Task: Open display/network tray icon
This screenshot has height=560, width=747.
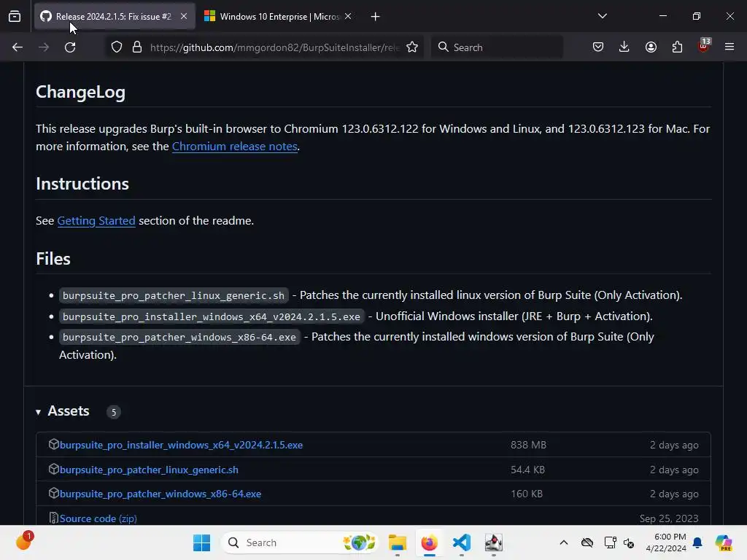Action: (610, 542)
